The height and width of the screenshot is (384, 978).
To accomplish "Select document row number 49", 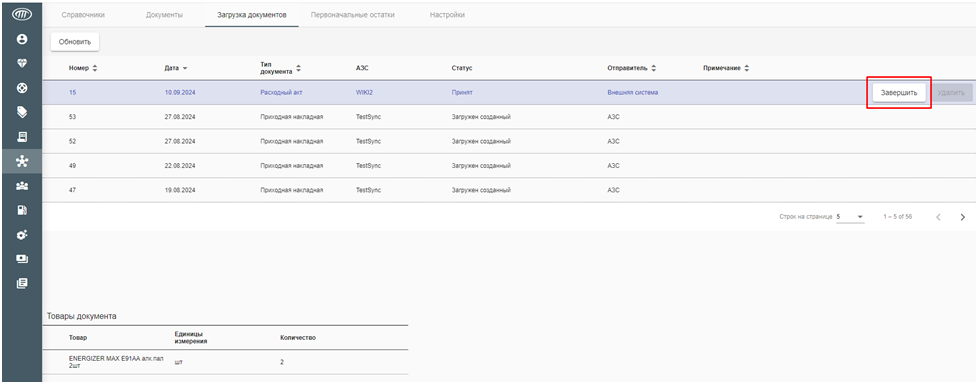I will tap(509, 165).
